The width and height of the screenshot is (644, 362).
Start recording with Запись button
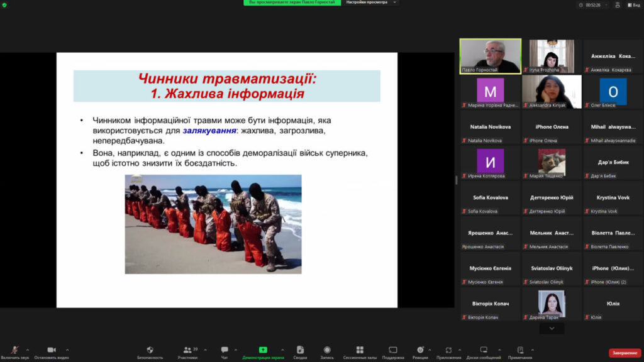pos(327,350)
